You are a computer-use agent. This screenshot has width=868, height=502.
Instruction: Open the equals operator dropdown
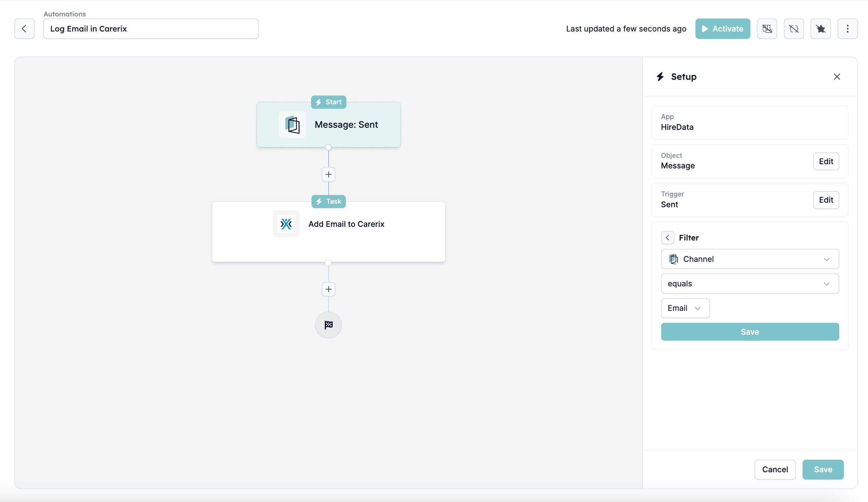[750, 284]
